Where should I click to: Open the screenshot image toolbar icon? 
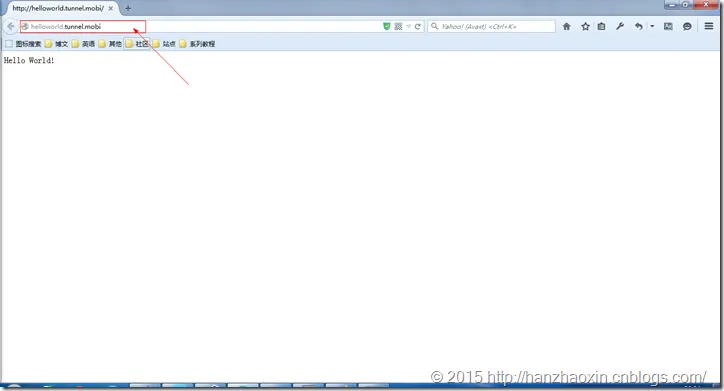pyautogui.click(x=668, y=26)
